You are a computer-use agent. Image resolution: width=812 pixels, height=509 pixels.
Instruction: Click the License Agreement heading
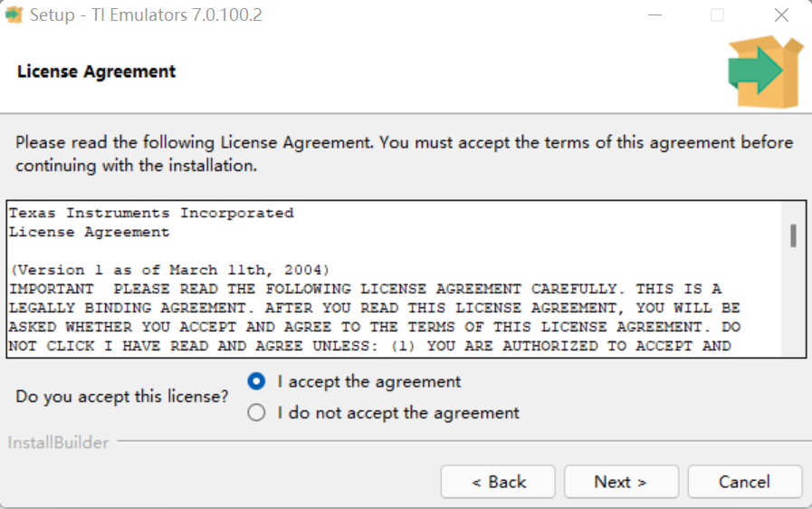(x=96, y=72)
